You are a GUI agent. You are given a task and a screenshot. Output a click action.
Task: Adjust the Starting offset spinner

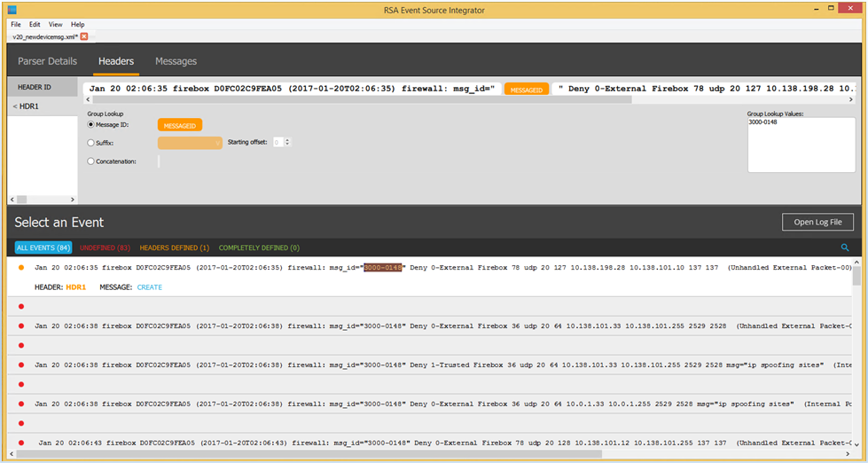click(x=287, y=142)
